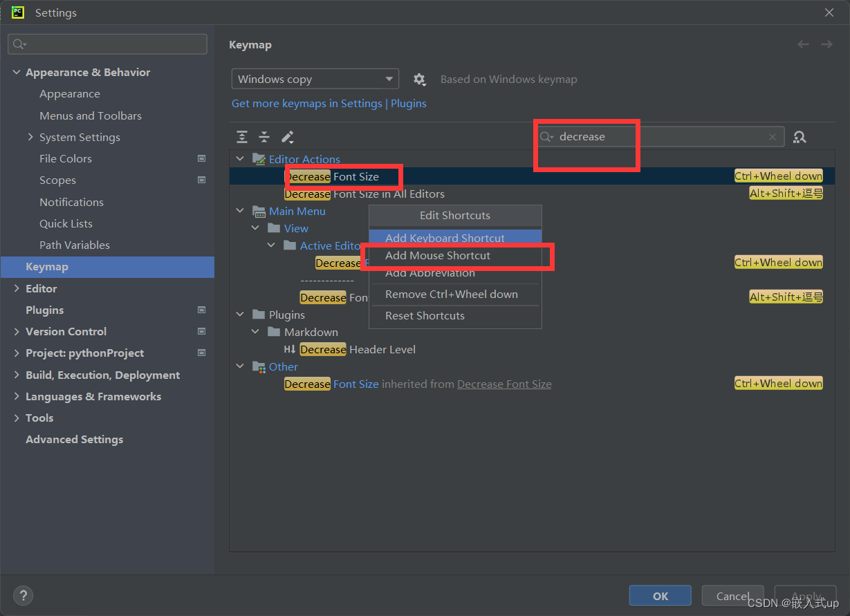The height and width of the screenshot is (616, 850).
Task: Choose Add Abbreviation menu entry
Action: pyautogui.click(x=455, y=272)
